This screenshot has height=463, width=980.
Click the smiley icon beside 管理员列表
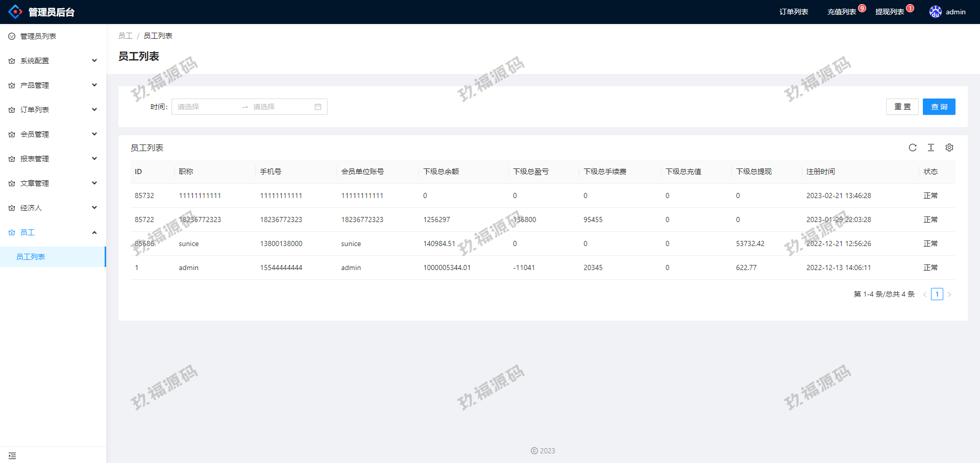[12, 36]
